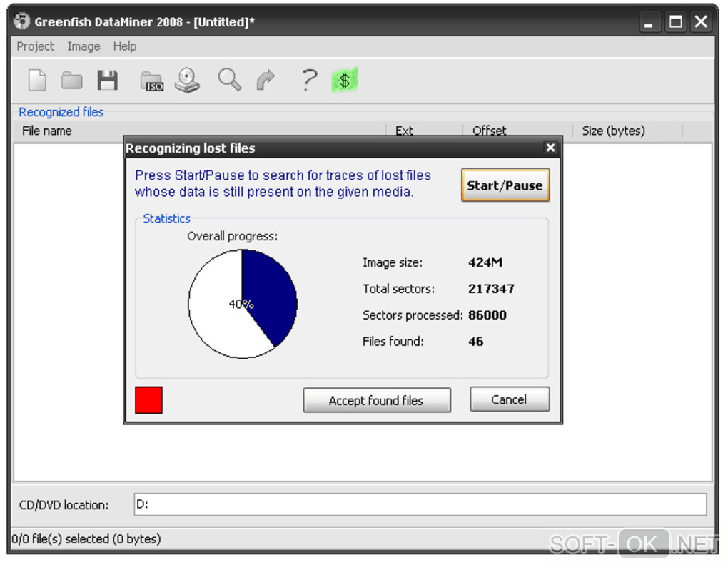This screenshot has height=562, width=728.
Task: Start a search with the magnifying glass icon
Action: (230, 80)
